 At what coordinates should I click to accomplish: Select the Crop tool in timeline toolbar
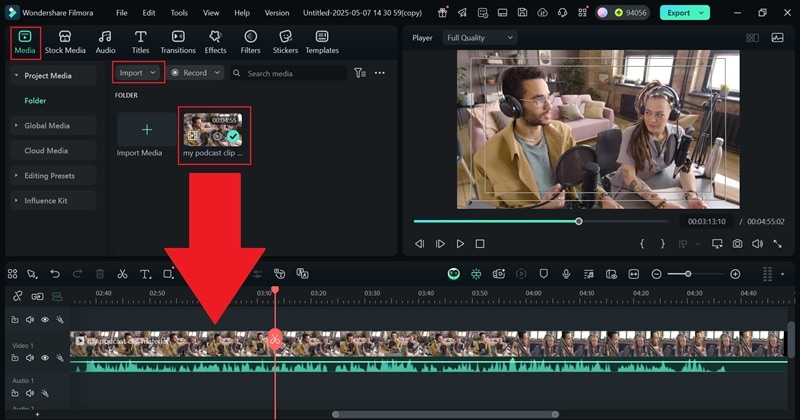(168, 274)
